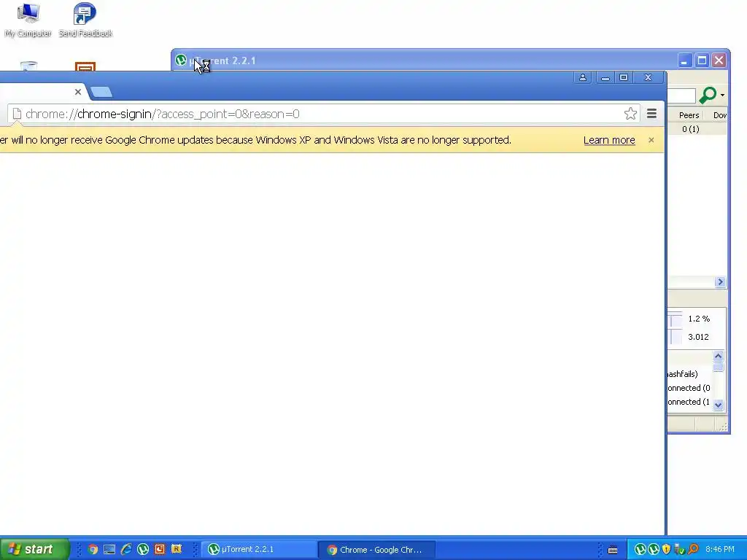Image resolution: width=747 pixels, height=560 pixels.
Task: Open the yellow security shield tray icon
Action: pos(667,550)
